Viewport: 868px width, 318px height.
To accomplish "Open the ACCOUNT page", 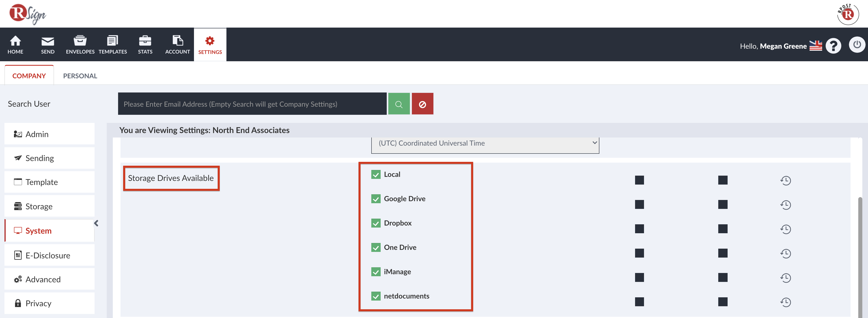I will click(x=178, y=44).
